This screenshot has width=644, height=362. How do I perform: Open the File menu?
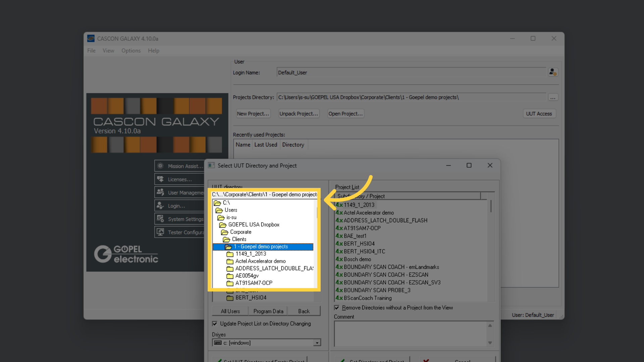point(91,51)
